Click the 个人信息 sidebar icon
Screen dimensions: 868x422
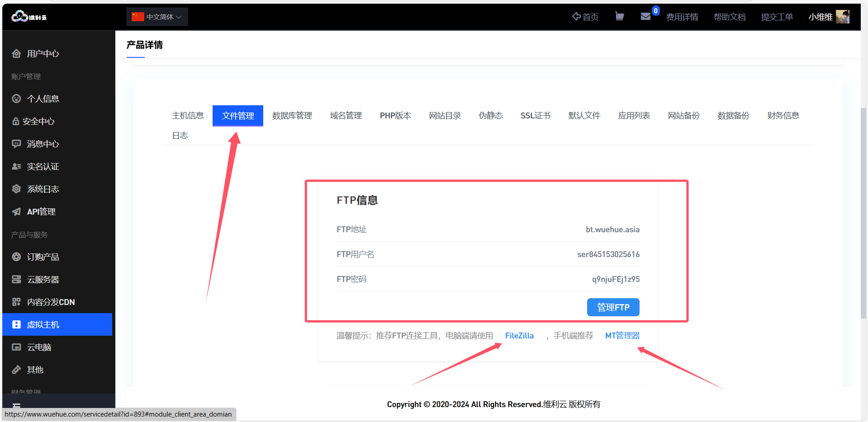point(16,98)
